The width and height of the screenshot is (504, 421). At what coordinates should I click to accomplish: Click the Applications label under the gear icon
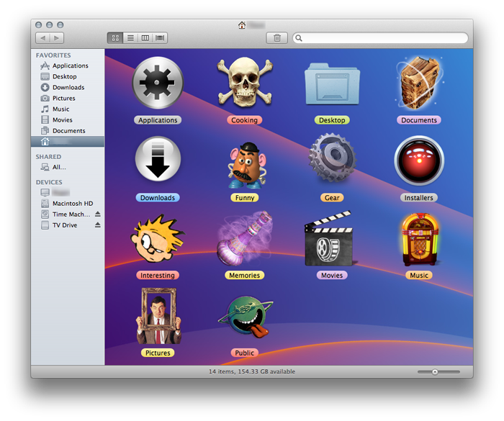(158, 120)
